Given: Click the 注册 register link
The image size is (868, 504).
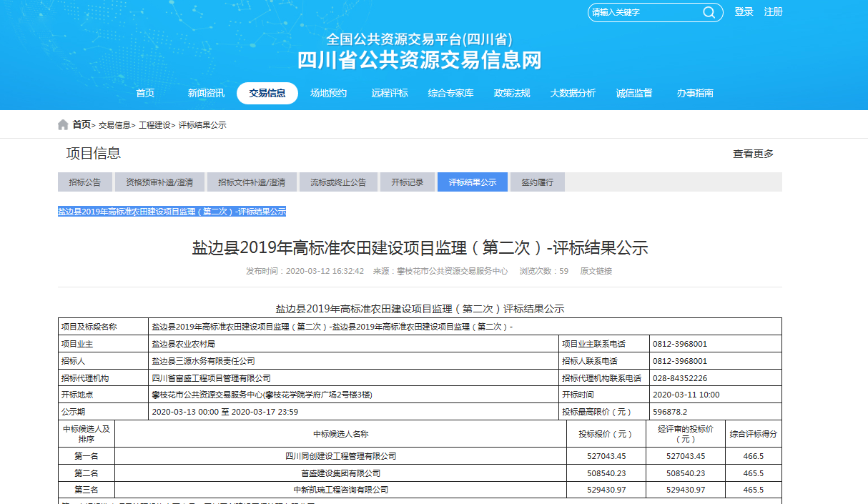Looking at the screenshot, I should (x=773, y=12).
